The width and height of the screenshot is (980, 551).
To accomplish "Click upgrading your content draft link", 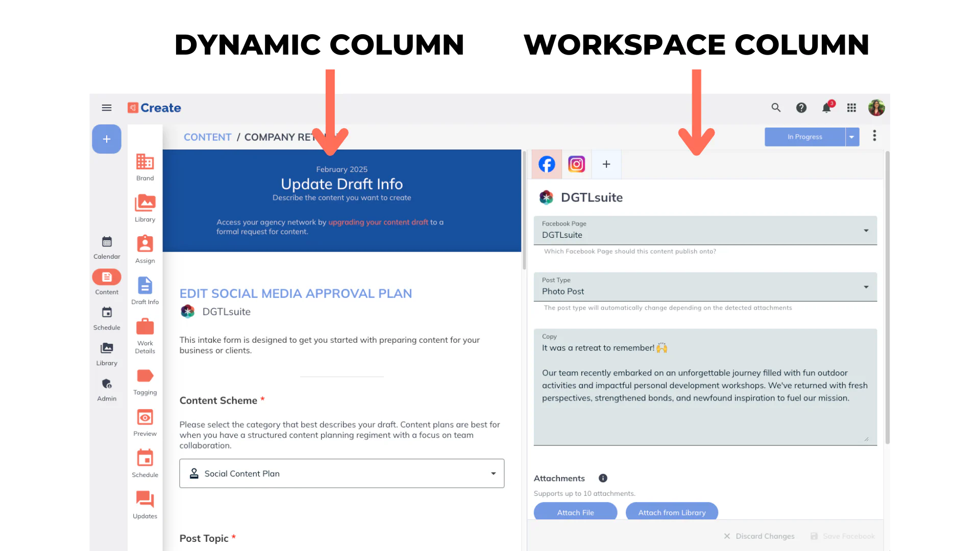I will coord(378,222).
